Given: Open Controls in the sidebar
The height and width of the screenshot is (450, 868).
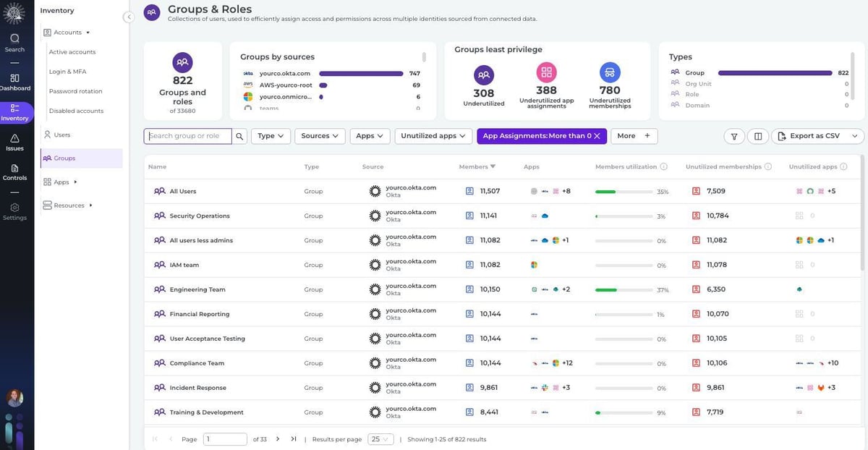Looking at the screenshot, I should 14,171.
